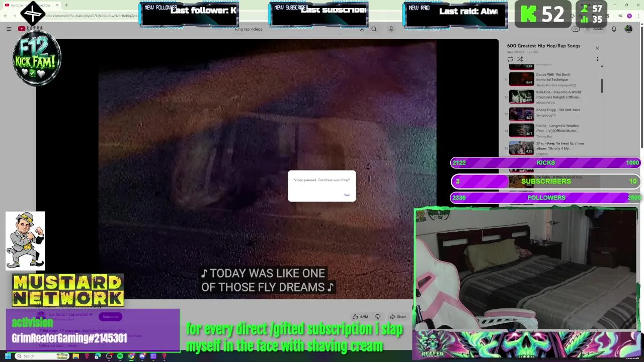Click the voice search microphone icon
The width and height of the screenshot is (644, 362).
click(x=391, y=29)
